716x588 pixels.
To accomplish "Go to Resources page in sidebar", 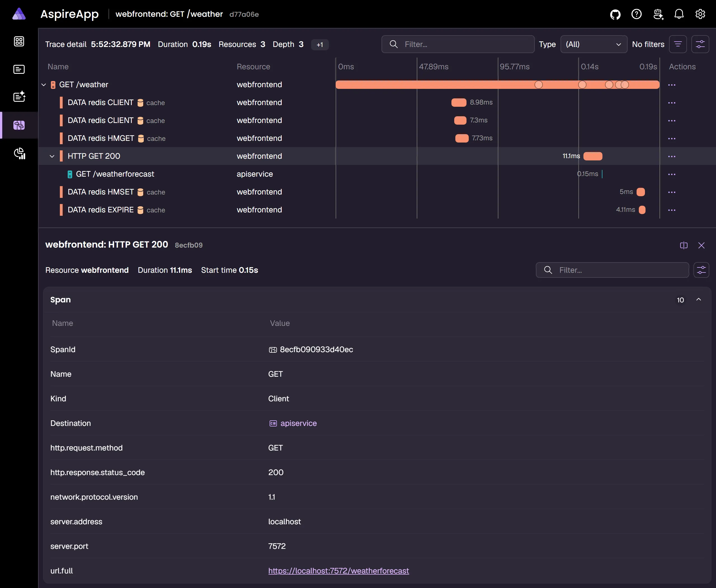I will [x=19, y=41].
